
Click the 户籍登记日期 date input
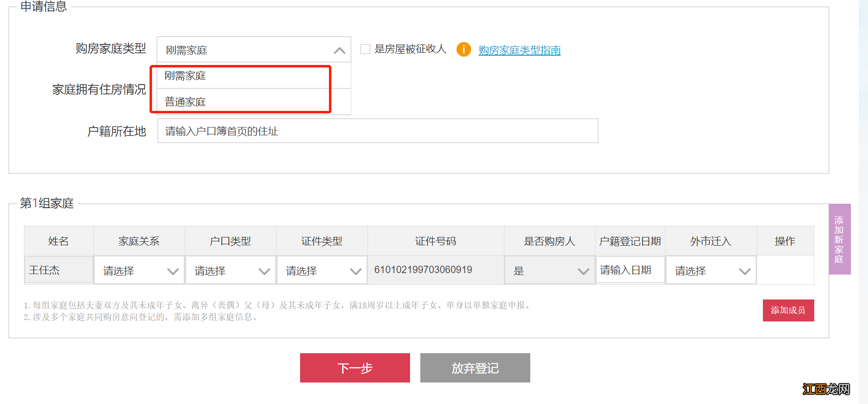pos(630,270)
